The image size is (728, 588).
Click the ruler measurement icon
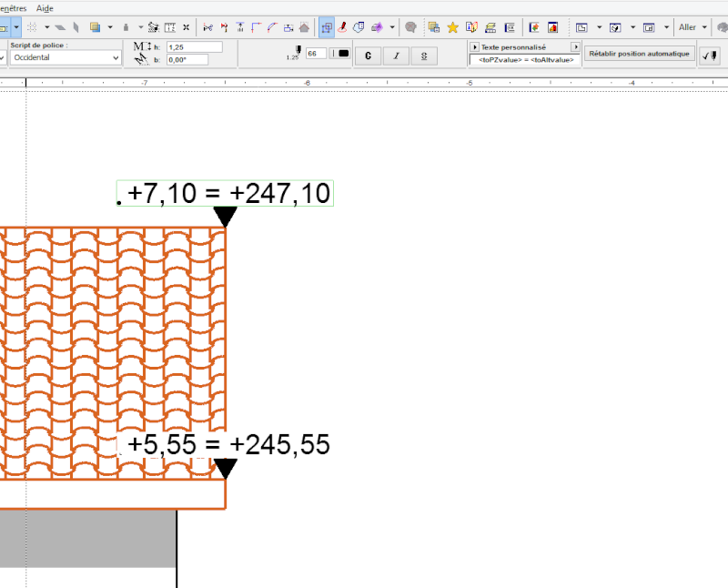point(170,27)
